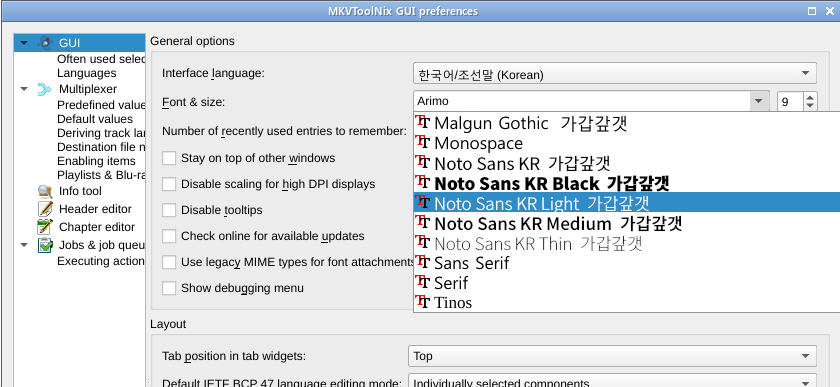The height and width of the screenshot is (387, 840).
Task: Click the font size field showing 9
Action: (x=790, y=101)
